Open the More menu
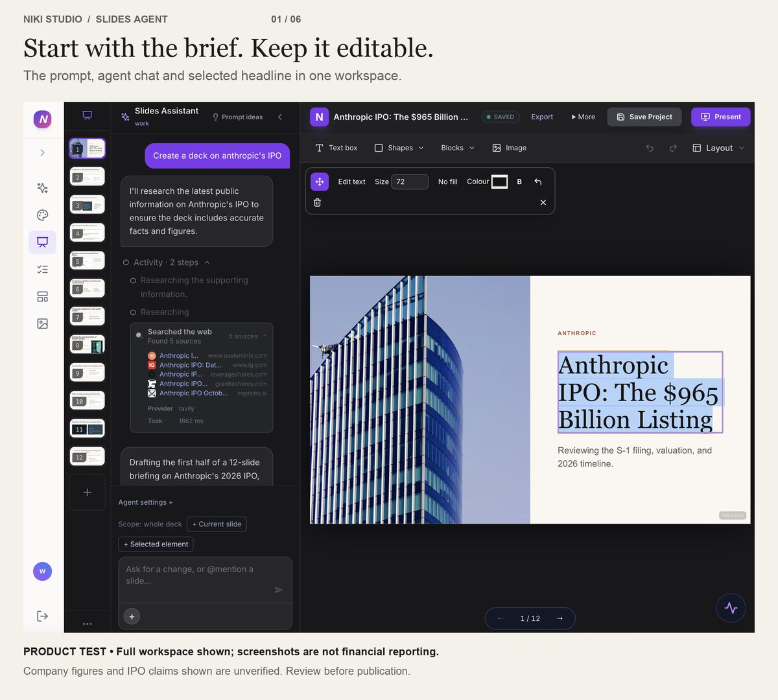 [x=583, y=117]
